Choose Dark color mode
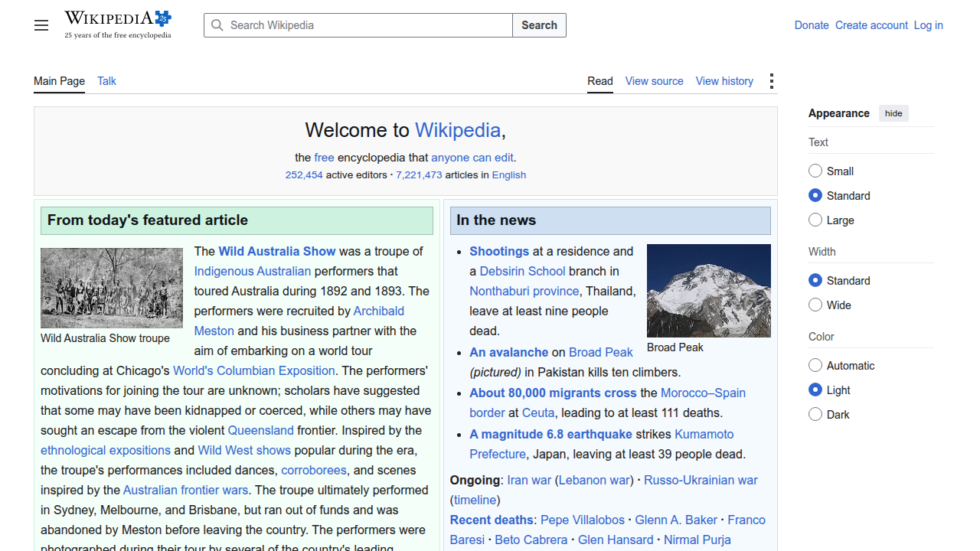The height and width of the screenshot is (551, 980). point(815,414)
